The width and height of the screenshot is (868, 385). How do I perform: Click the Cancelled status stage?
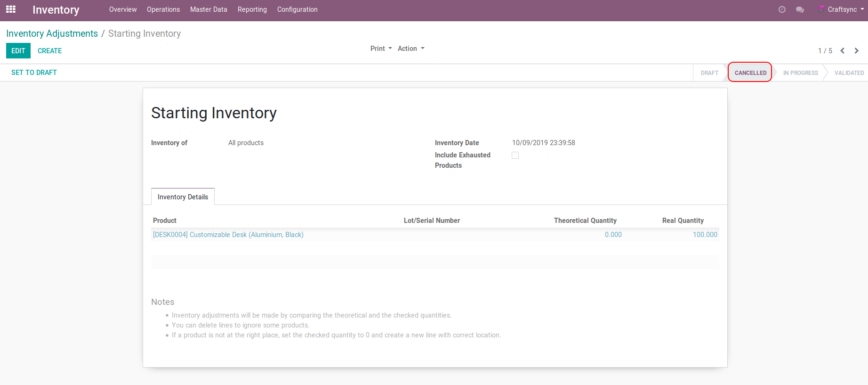[750, 73]
